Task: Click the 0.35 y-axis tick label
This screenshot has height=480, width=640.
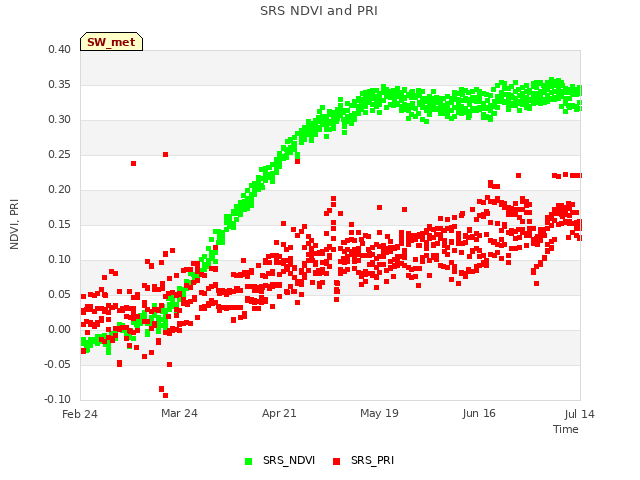Action: point(60,84)
